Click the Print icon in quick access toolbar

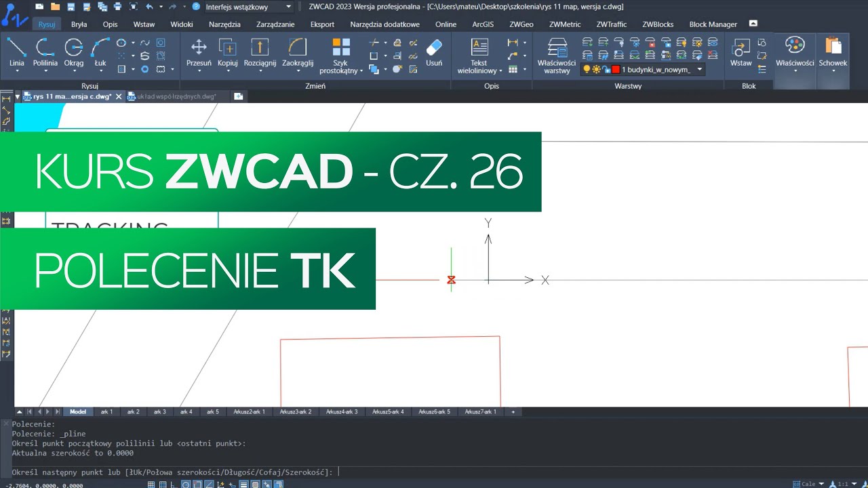click(x=118, y=7)
